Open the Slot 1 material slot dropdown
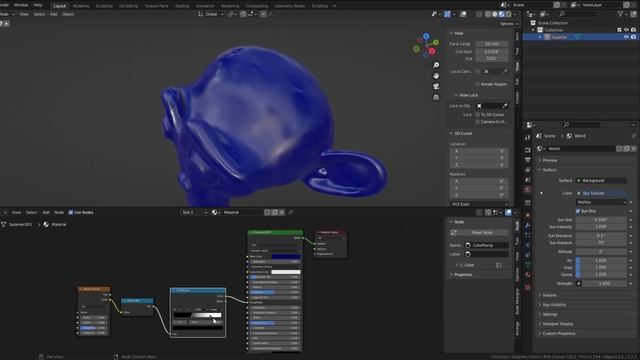 (194, 212)
